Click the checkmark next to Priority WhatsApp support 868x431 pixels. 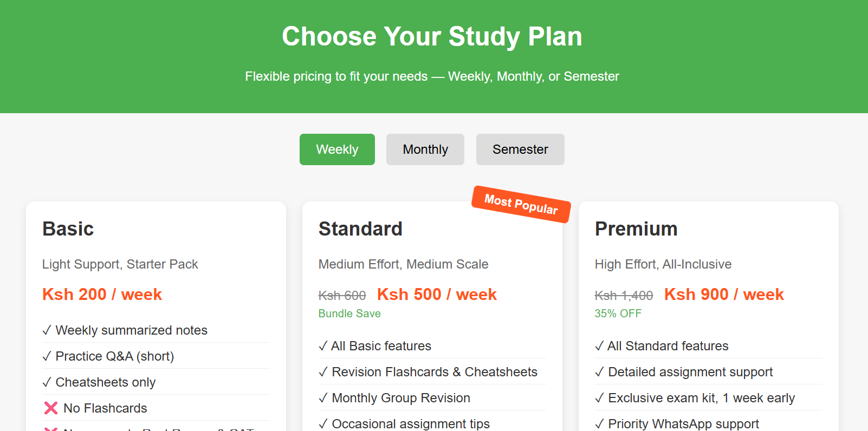(599, 423)
